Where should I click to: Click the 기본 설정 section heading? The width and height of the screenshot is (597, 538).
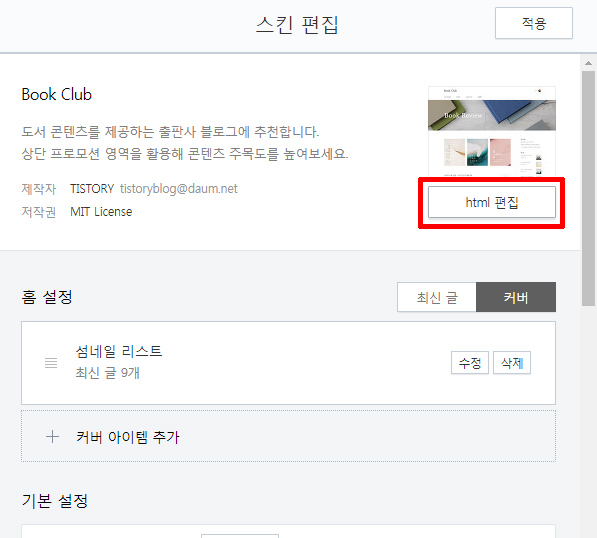tap(55, 501)
